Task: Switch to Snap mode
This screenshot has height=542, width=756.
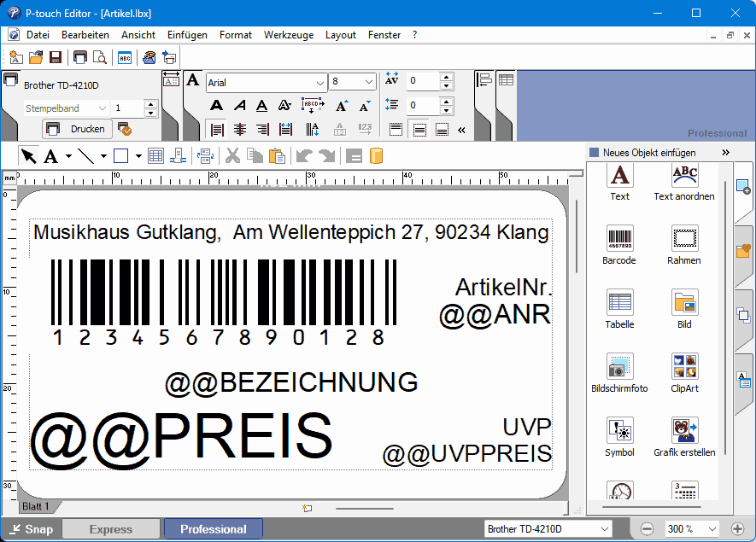Action: (32, 529)
